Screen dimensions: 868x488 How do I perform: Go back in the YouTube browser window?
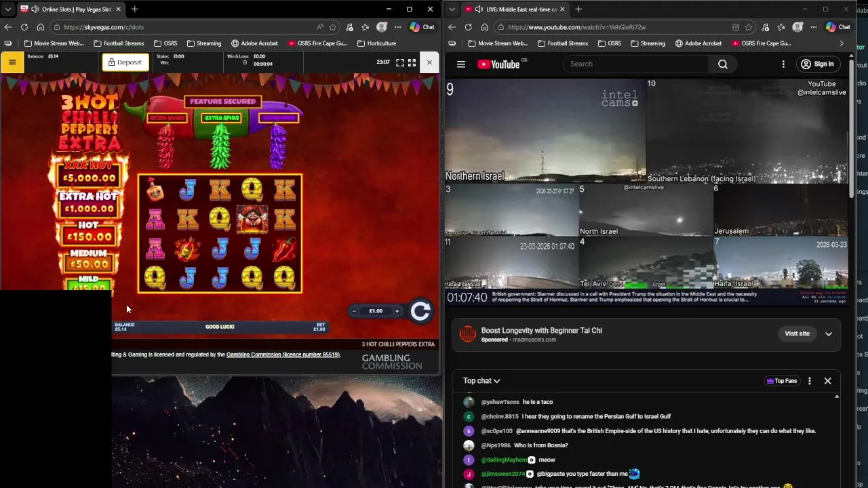pos(452,27)
